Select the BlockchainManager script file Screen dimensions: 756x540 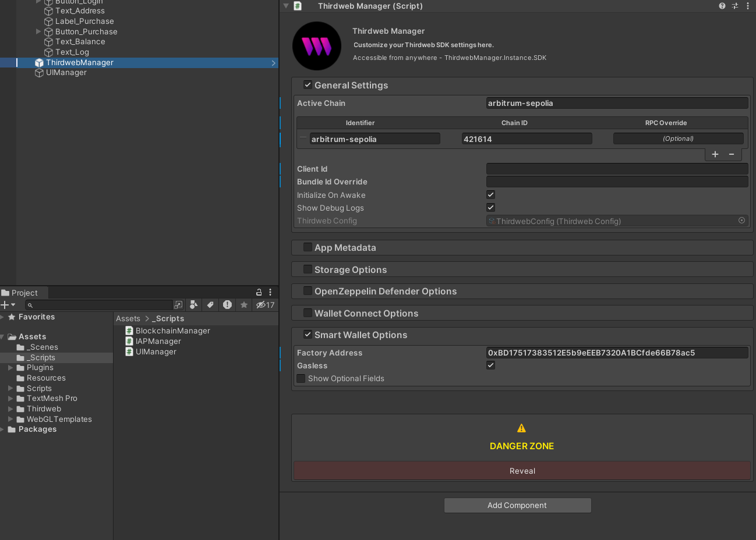tap(168, 331)
